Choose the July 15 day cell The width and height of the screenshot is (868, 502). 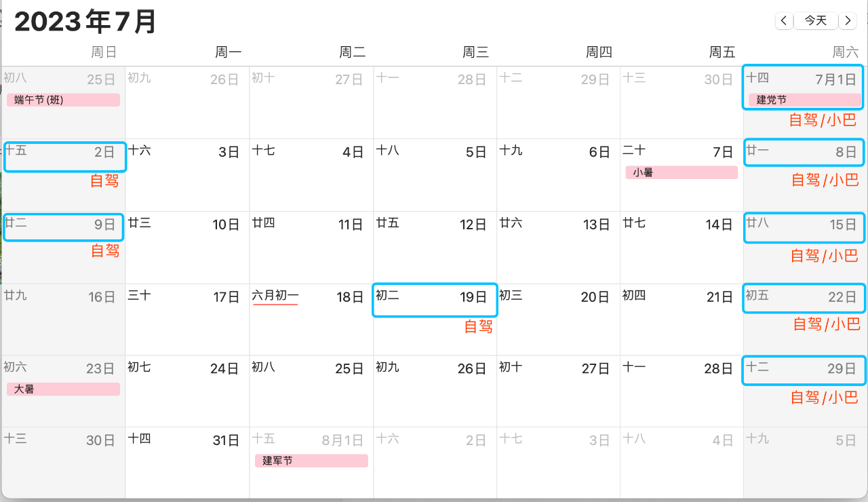(x=805, y=247)
